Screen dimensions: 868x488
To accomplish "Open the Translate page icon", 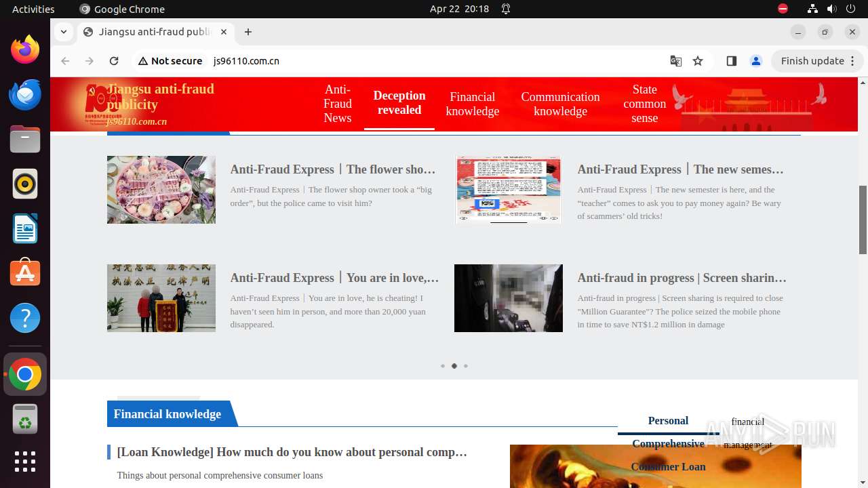I will [676, 61].
